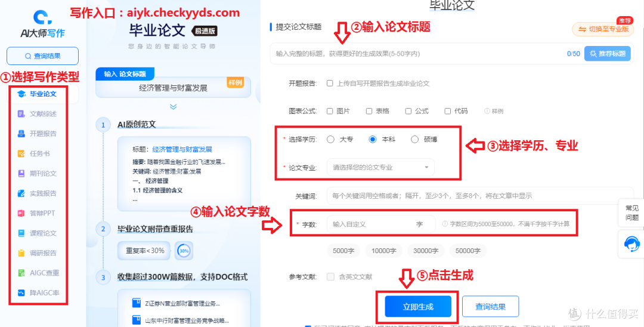644x327 pixels.
Task: Click the info icon next to 样例
Action: coord(487,111)
